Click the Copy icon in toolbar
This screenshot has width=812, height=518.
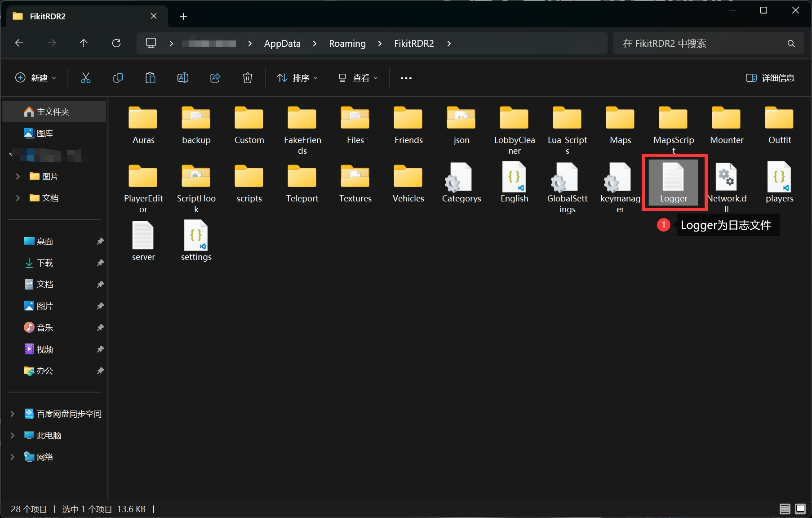click(118, 78)
